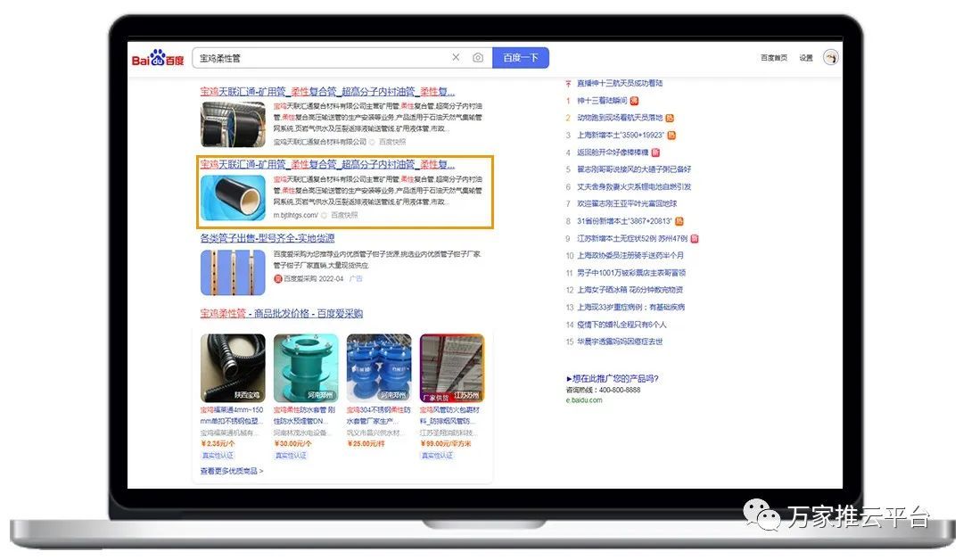This screenshot has height=560, width=963.
Task: Click the 百度爱采购 red source icon
Action: tap(277, 279)
